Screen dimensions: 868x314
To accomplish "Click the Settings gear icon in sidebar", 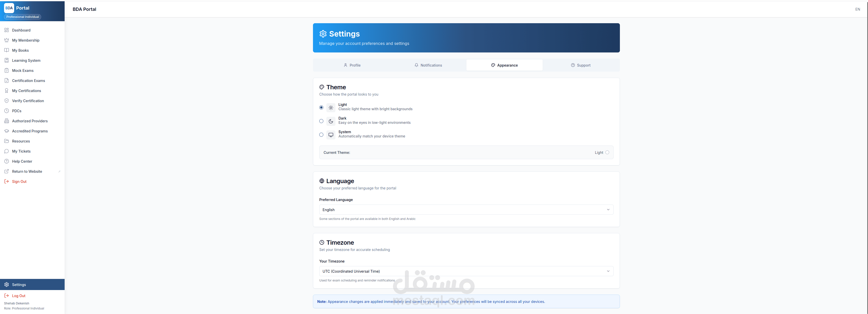I will pyautogui.click(x=6, y=285).
